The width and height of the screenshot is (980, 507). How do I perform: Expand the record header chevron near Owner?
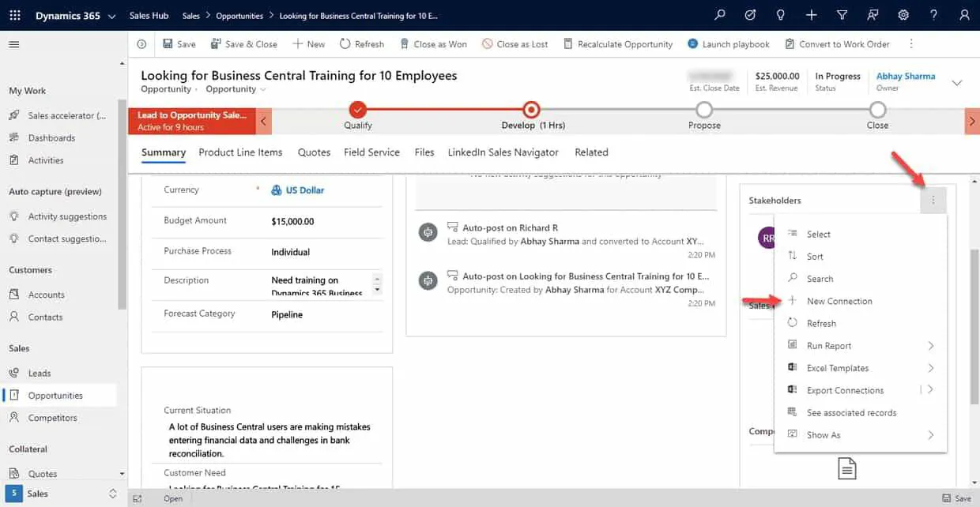[x=957, y=82]
